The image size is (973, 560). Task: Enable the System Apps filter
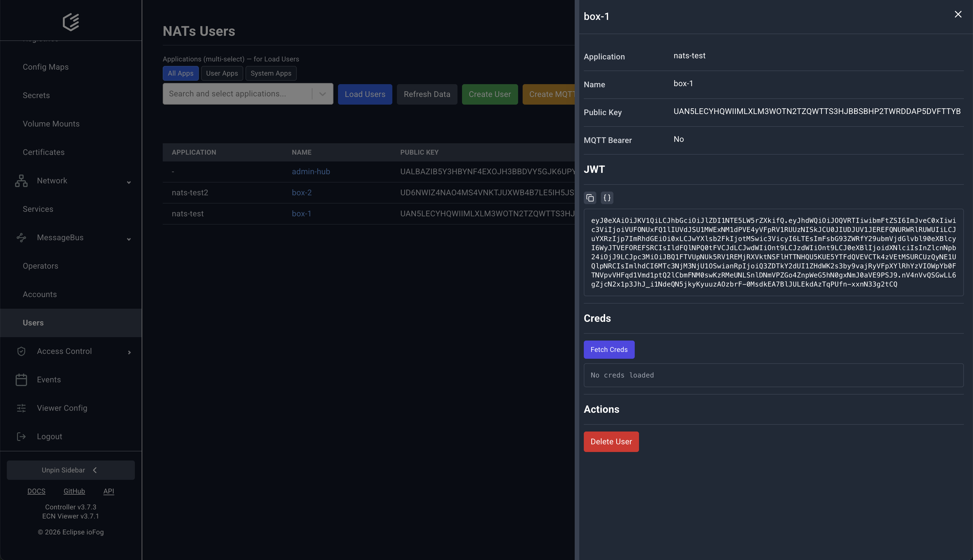pyautogui.click(x=271, y=73)
